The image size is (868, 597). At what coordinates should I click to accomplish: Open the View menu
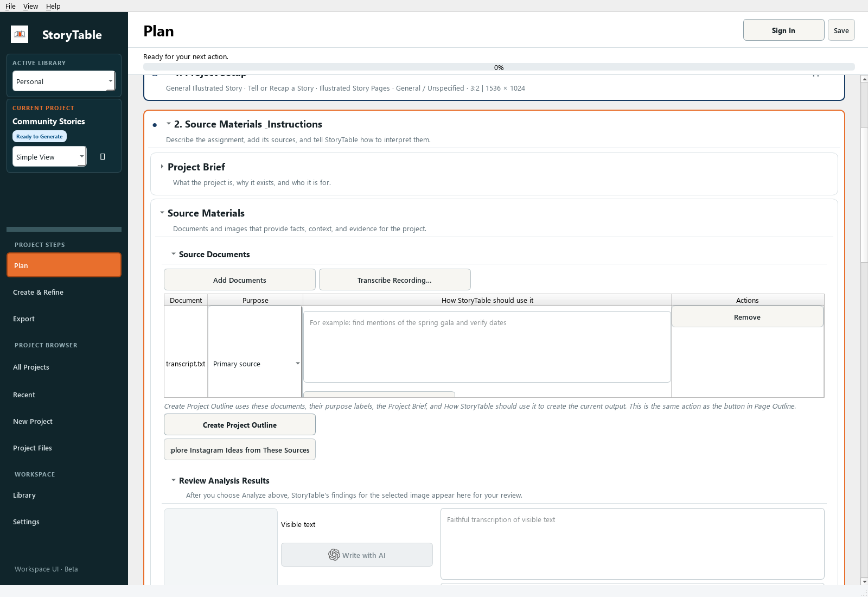[30, 6]
